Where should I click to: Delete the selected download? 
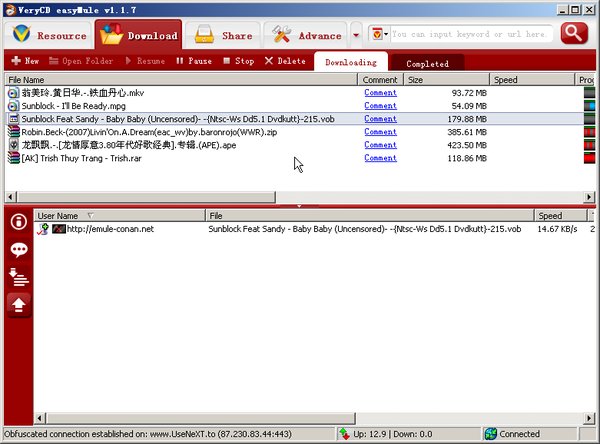285,61
